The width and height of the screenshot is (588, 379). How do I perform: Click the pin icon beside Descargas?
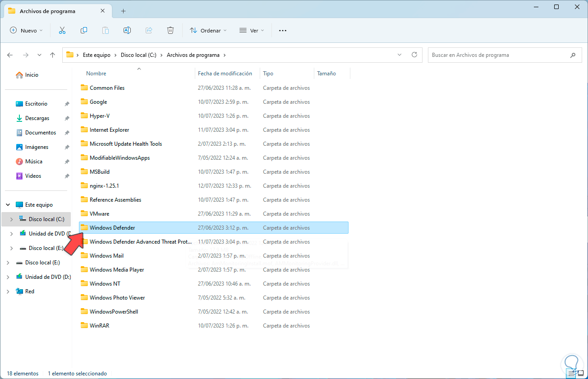(67, 118)
